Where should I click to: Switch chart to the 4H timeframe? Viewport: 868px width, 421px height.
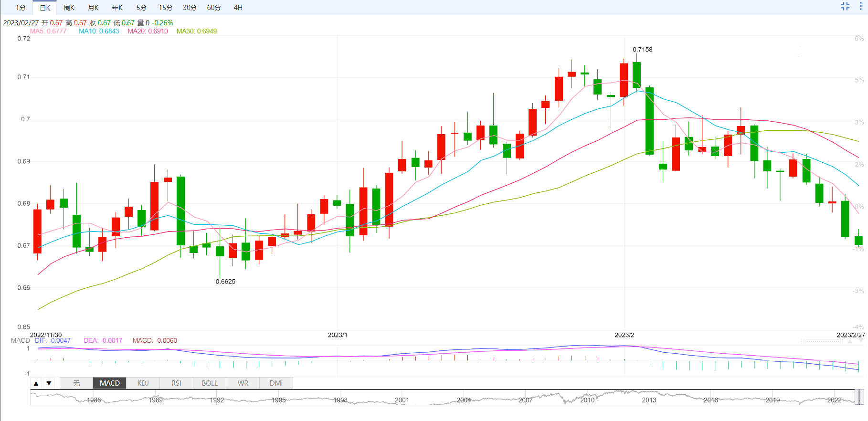[x=238, y=8]
